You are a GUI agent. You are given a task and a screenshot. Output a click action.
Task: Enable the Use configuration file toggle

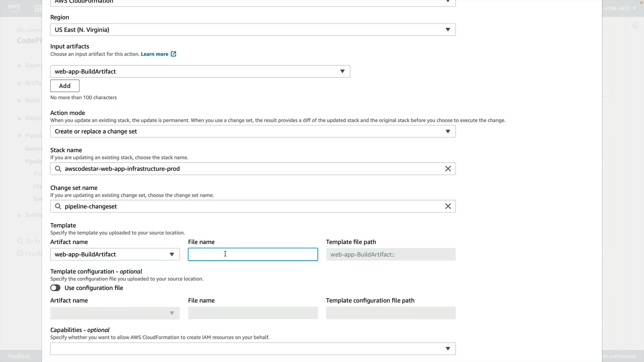pos(55,288)
